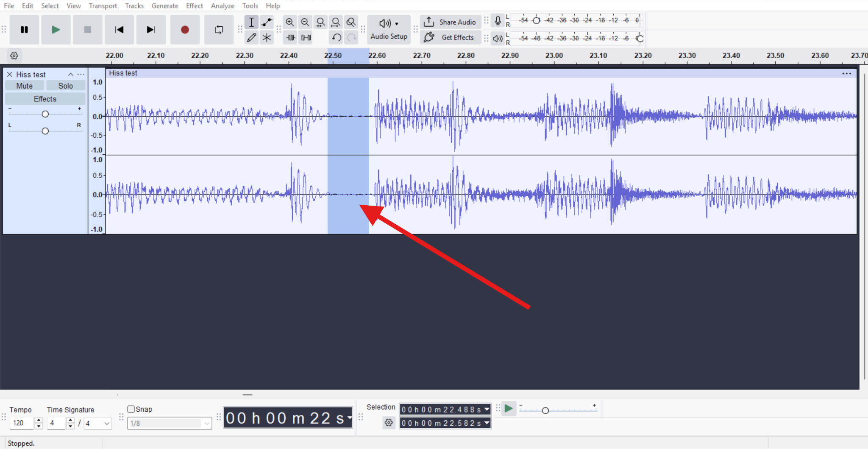
Task: Activate the Multi-tool
Action: point(267,37)
